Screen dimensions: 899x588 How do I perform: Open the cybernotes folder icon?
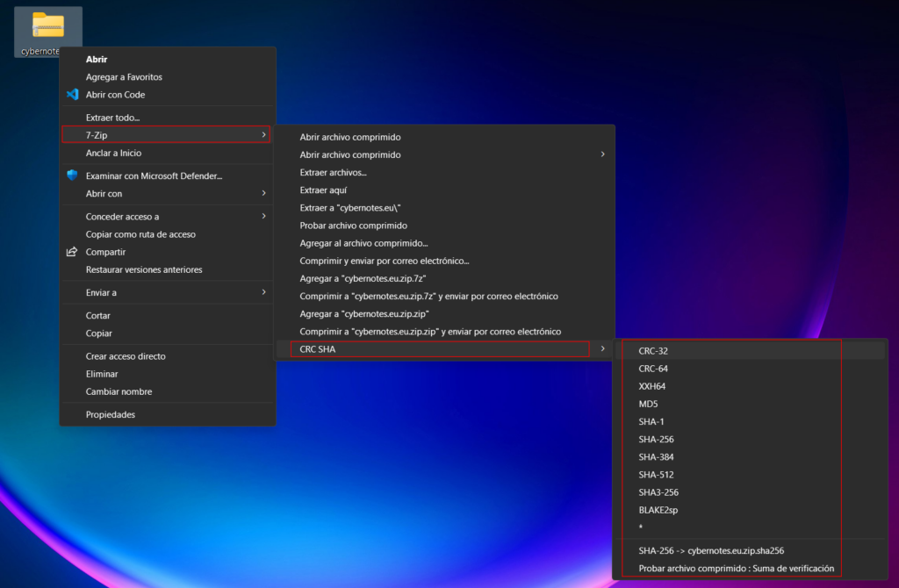pos(48,26)
